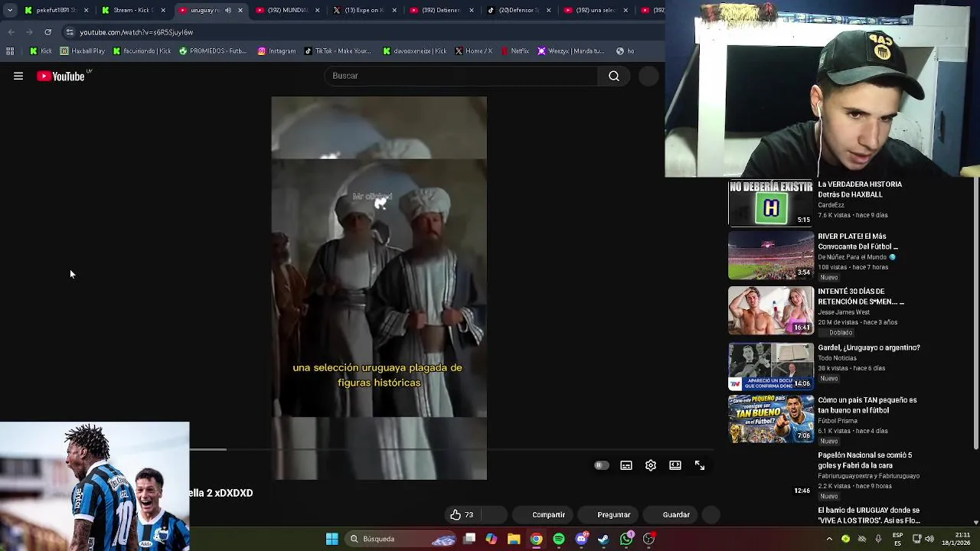Open Home / X bookmark
The width and height of the screenshot is (980, 551).
click(473, 51)
